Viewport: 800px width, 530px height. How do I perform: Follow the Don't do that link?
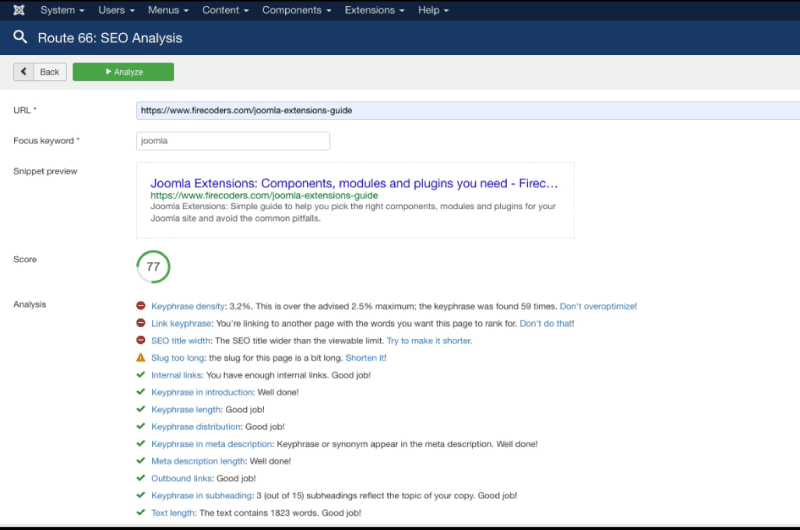coord(545,323)
